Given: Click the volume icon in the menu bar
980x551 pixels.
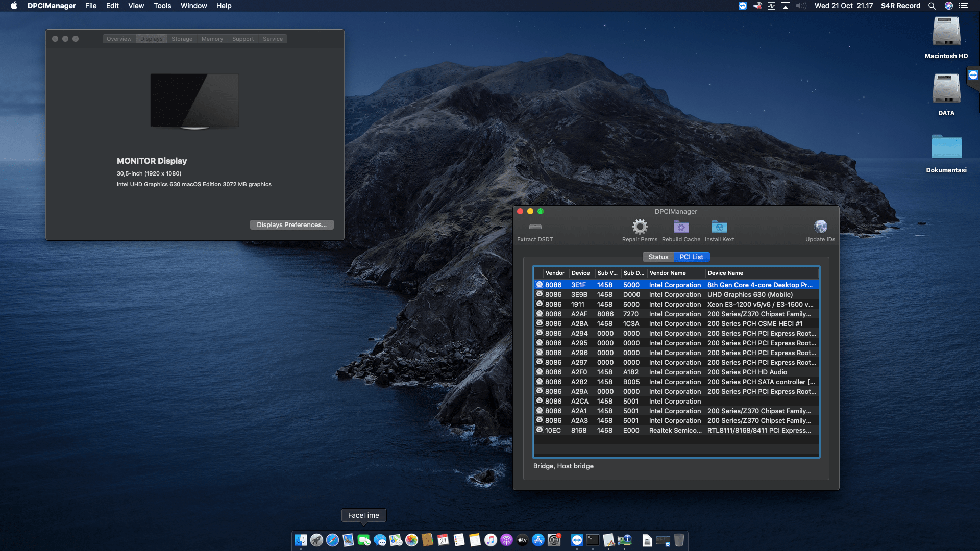Looking at the screenshot, I should (800, 6).
